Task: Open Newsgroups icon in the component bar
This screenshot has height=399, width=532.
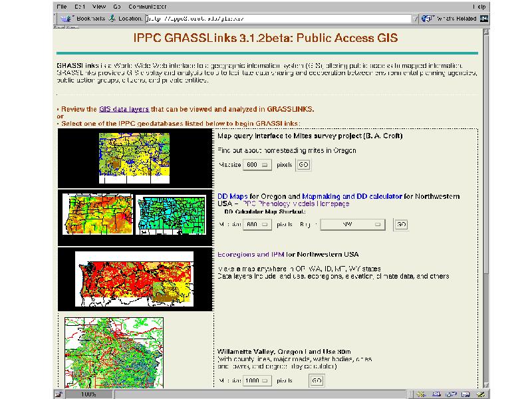Action: [451, 394]
